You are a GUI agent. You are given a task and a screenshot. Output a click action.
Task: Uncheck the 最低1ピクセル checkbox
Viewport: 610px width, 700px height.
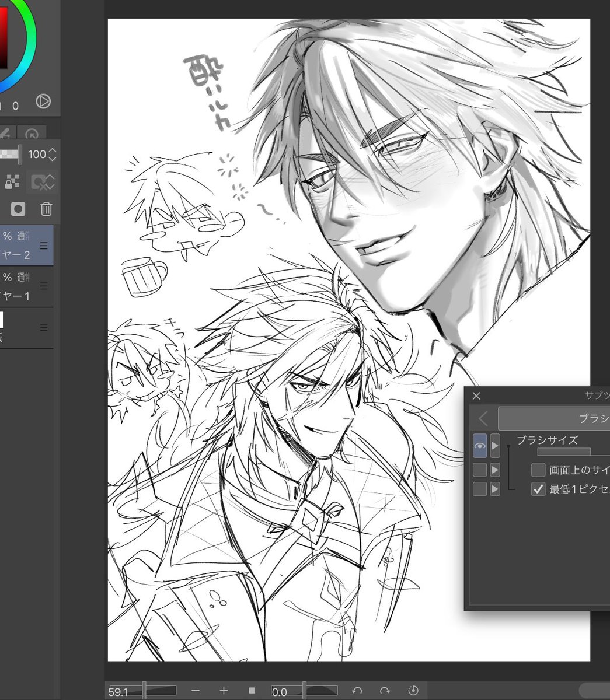[538, 489]
